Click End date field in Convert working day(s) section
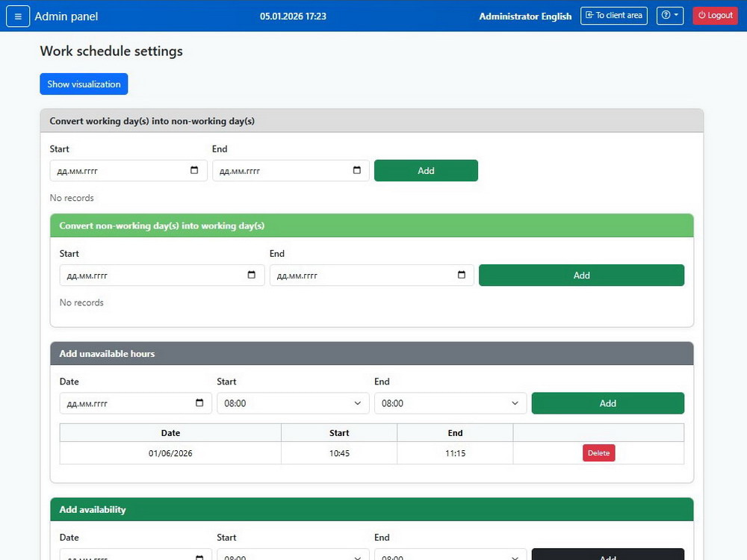Image resolution: width=747 pixels, height=560 pixels. (291, 170)
